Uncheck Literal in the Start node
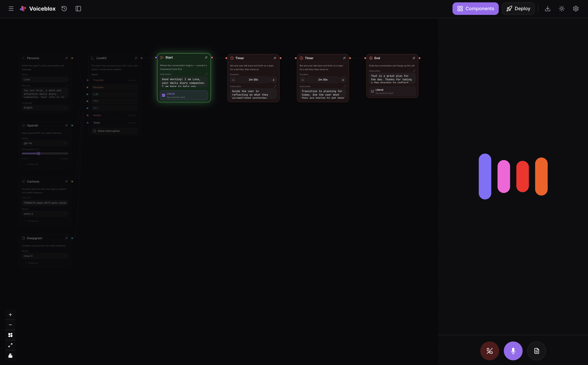 coord(163,95)
